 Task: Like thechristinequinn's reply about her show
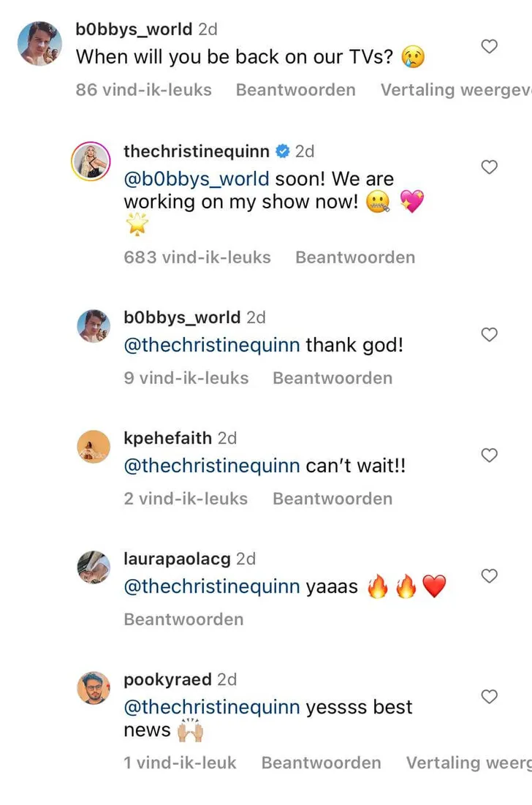pyautogui.click(x=489, y=167)
